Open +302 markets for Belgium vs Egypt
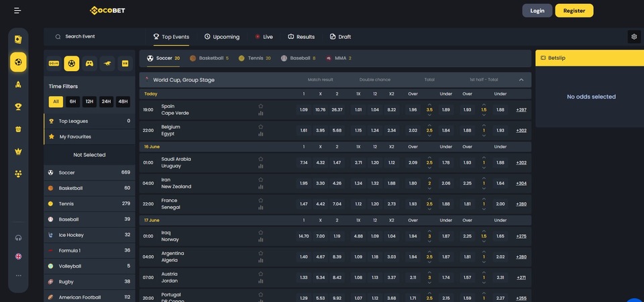Viewport: 644px width, 302px height. click(x=521, y=131)
